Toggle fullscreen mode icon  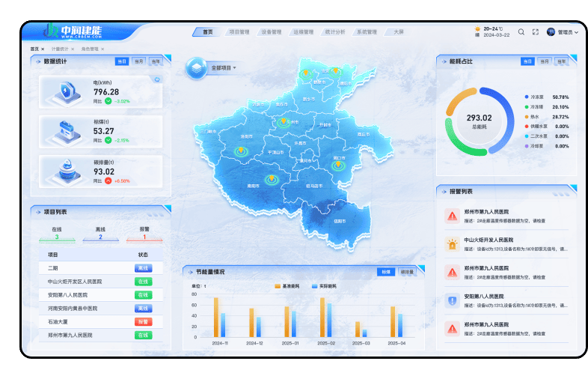536,32
